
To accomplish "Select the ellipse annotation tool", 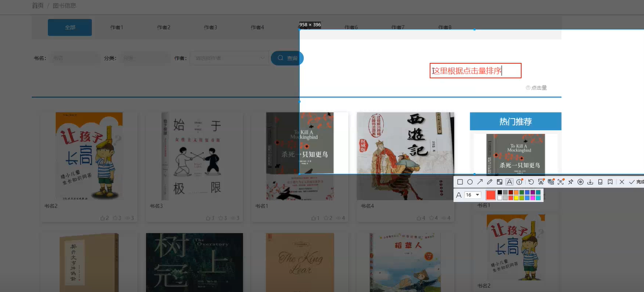I will click(470, 182).
